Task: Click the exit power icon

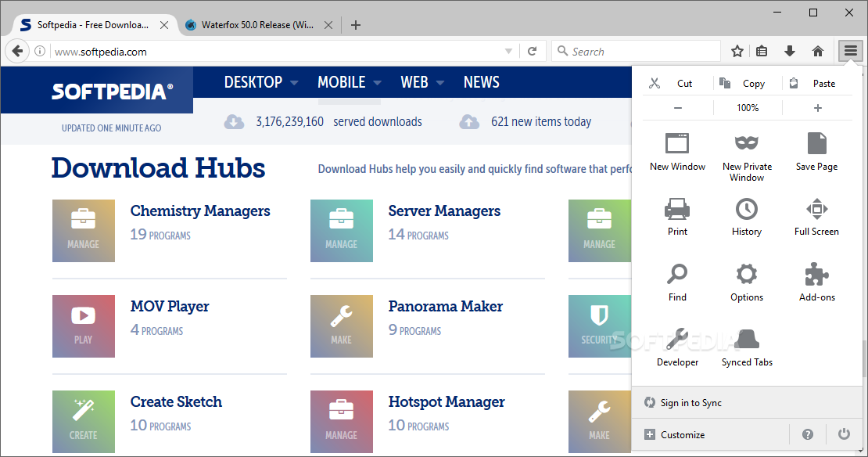Action: tap(844, 434)
